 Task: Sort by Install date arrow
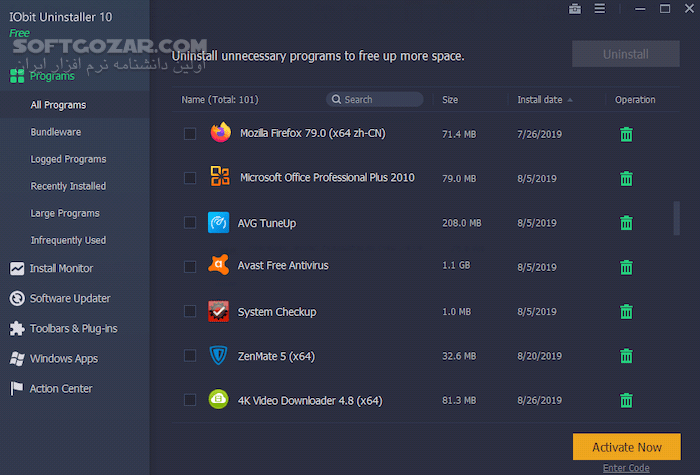[x=570, y=100]
